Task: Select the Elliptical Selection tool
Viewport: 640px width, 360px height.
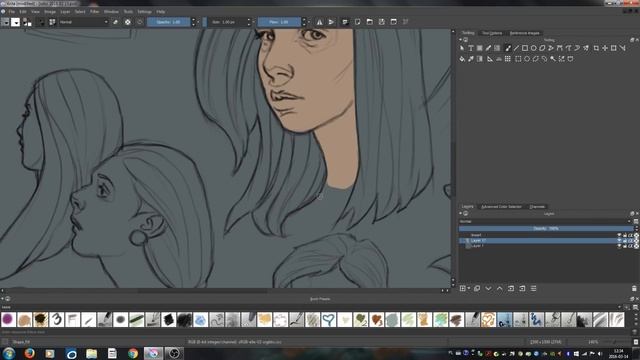Action: [527, 59]
